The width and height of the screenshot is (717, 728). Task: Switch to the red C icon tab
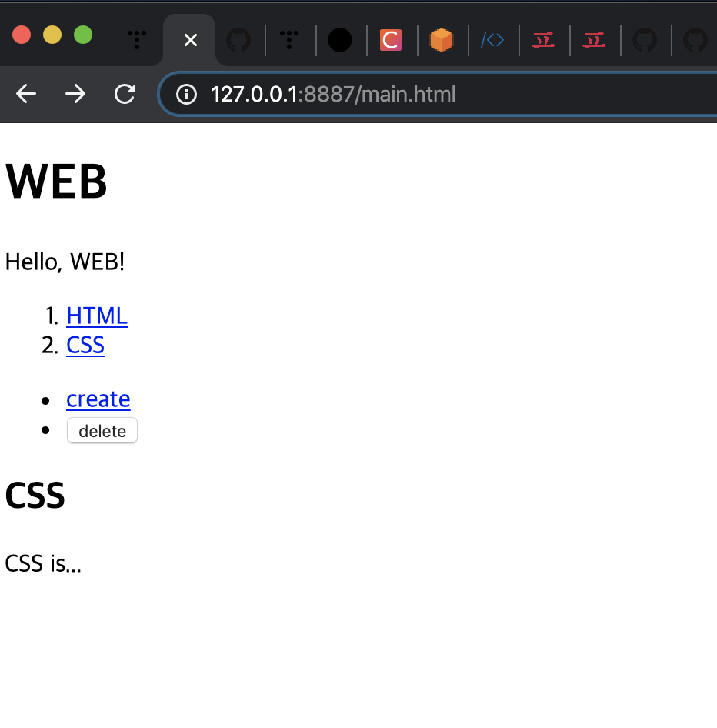[390, 40]
